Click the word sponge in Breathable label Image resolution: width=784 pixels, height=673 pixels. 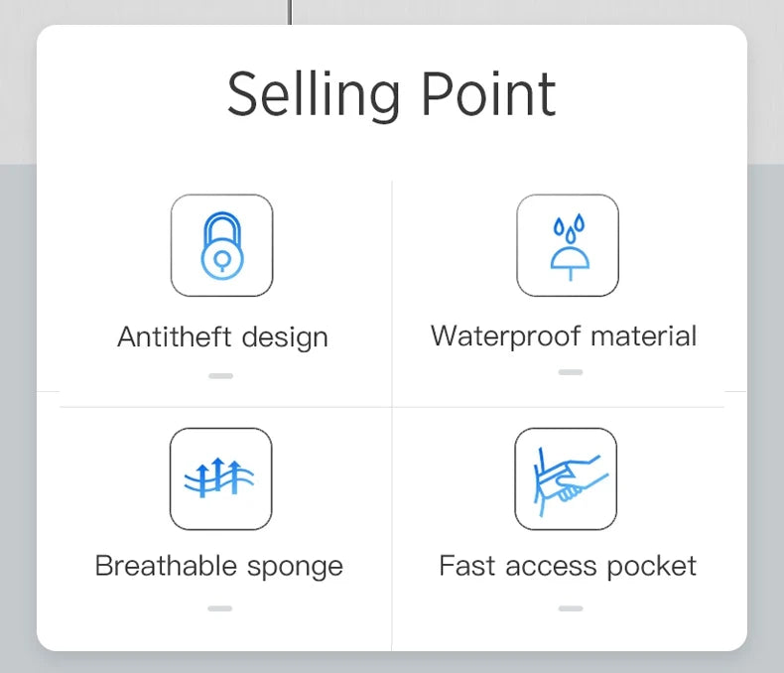coord(295,568)
